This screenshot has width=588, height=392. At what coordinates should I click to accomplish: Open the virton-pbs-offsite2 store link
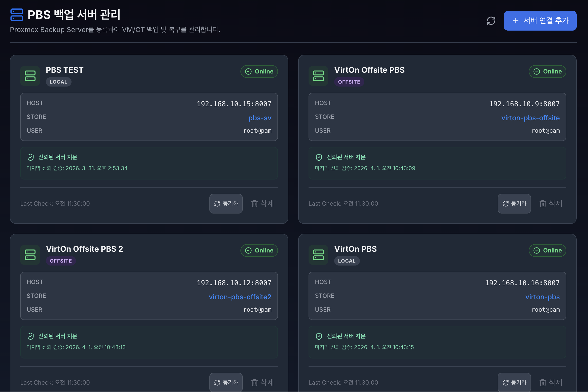coord(240,297)
